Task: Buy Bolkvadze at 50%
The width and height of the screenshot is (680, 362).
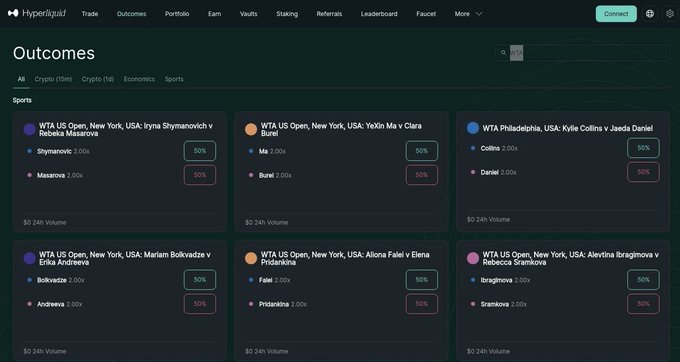Action: pyautogui.click(x=200, y=280)
